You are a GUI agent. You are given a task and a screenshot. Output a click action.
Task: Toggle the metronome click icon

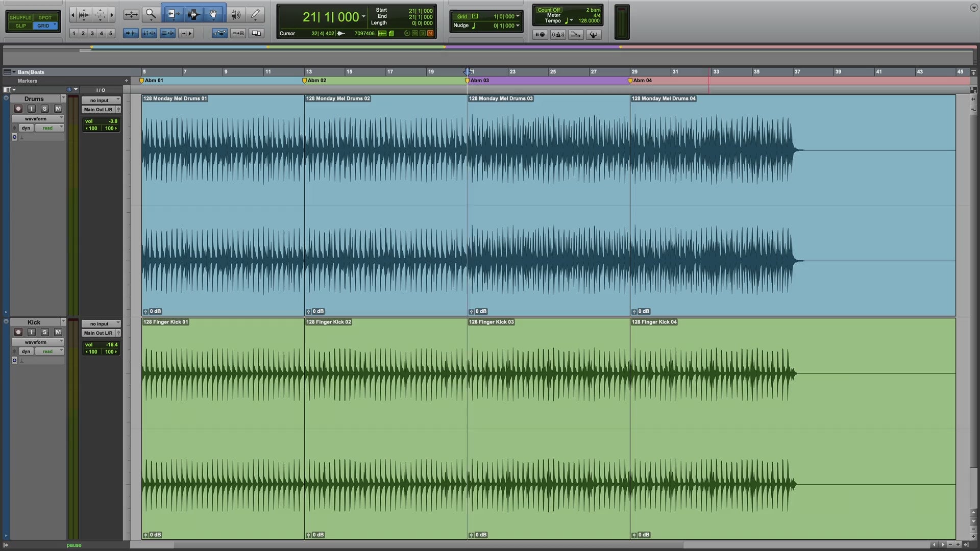pos(557,35)
